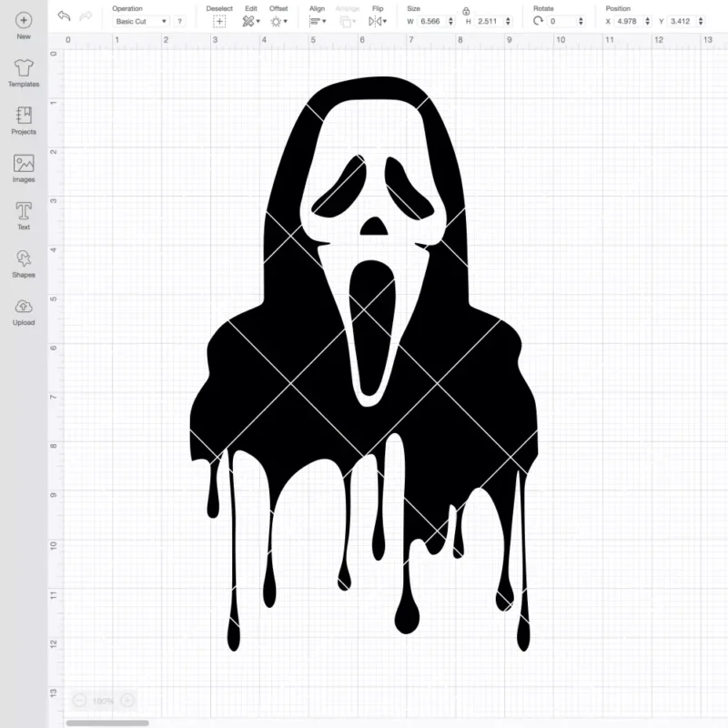
Task: Open the Arrange options
Action: coord(346,21)
